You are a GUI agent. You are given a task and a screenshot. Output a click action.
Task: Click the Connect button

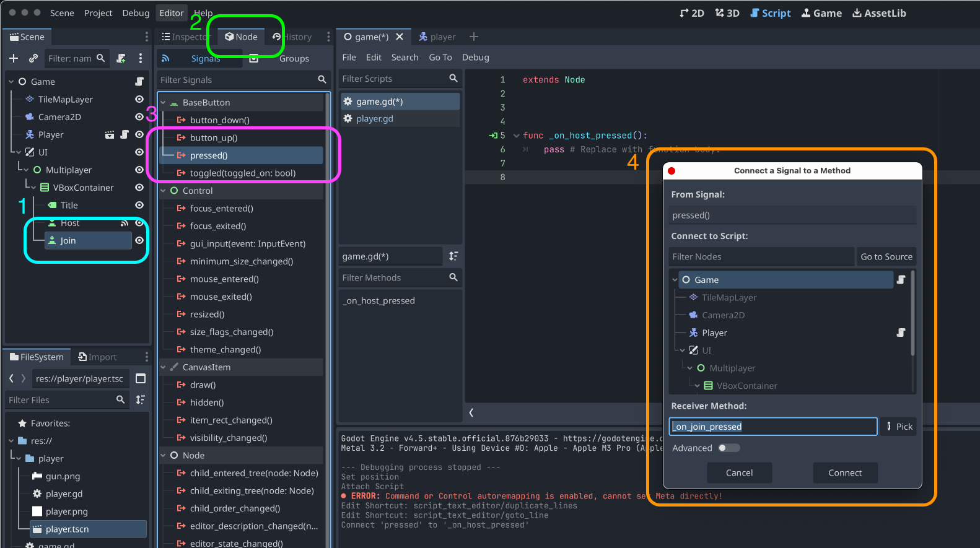pyautogui.click(x=845, y=472)
